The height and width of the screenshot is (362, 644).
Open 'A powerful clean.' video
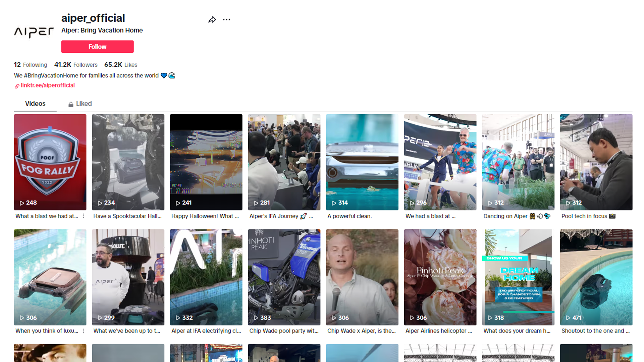350,216
